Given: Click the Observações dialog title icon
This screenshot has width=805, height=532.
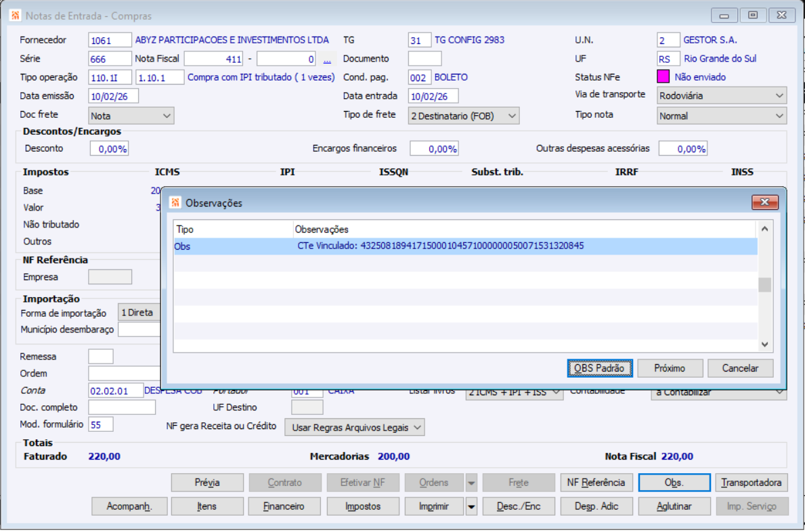Looking at the screenshot, I should coord(175,202).
